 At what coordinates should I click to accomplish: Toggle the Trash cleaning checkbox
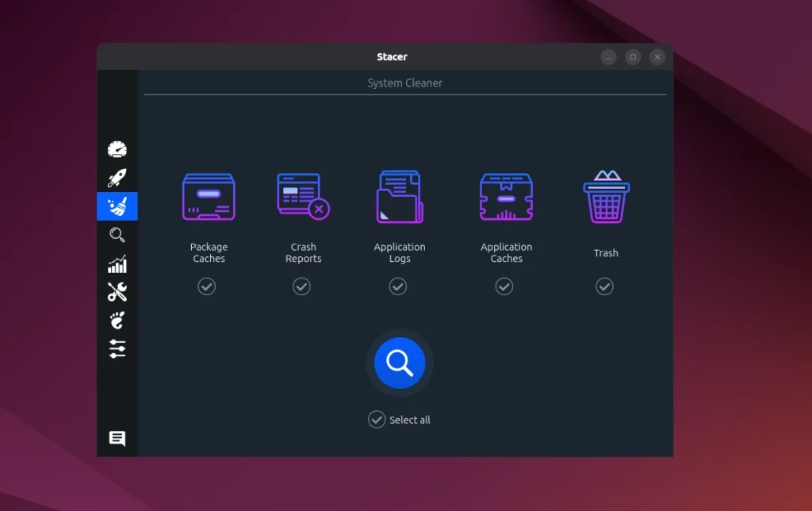point(604,286)
